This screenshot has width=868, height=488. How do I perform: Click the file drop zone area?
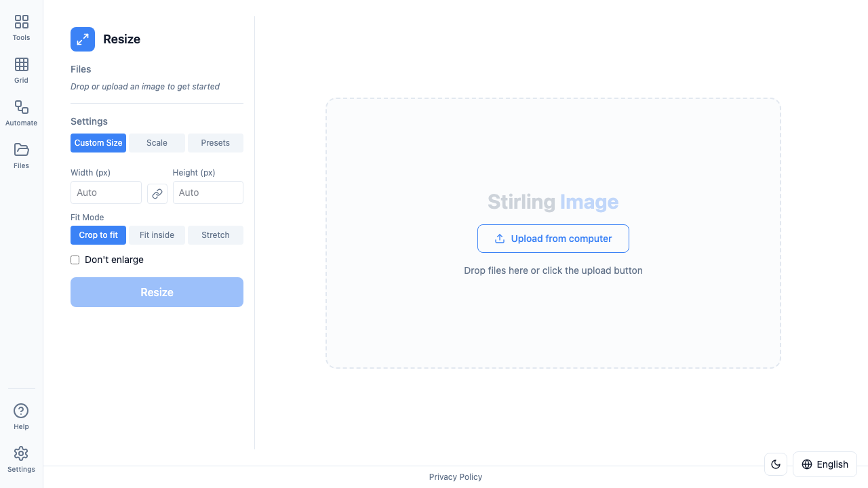tap(553, 233)
